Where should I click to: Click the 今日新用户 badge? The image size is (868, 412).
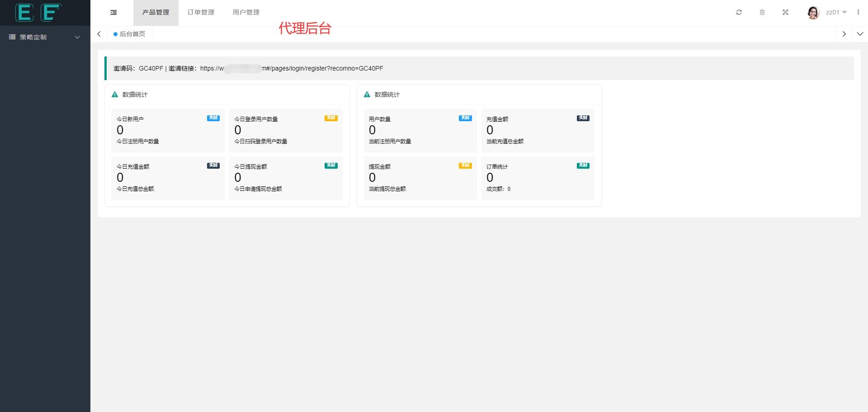pos(213,118)
